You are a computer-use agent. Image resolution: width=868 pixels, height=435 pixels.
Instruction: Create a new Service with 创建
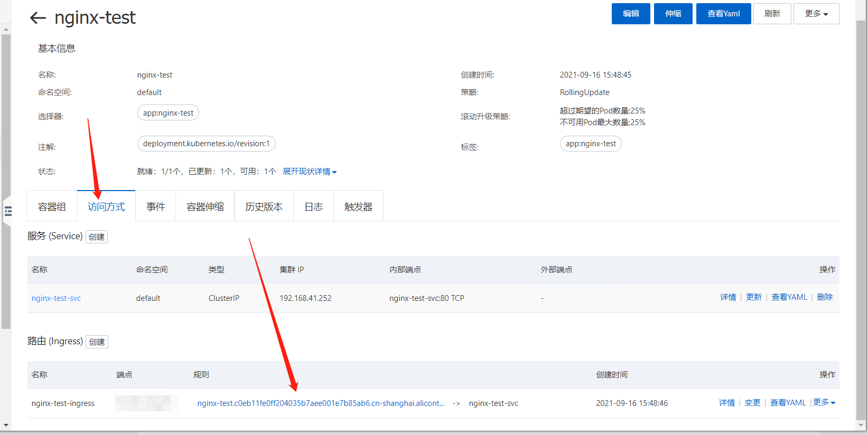click(x=97, y=237)
